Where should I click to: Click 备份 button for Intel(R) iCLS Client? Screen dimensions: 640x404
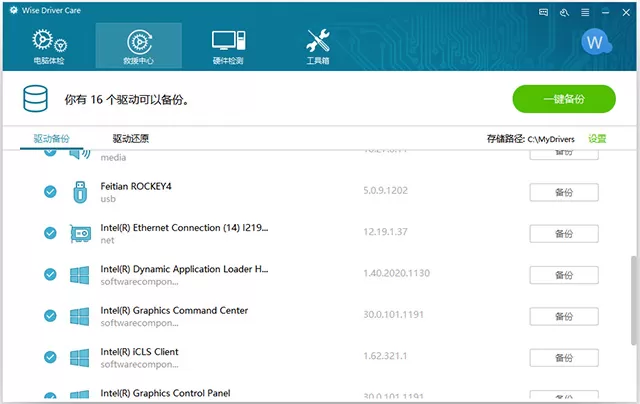coord(564,357)
